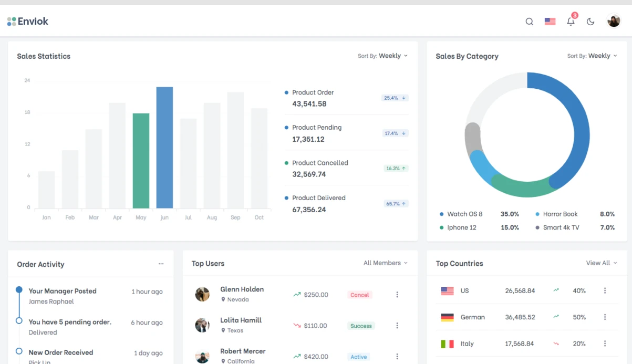Click the search magnifier icon
This screenshot has height=364, width=632.
point(530,22)
